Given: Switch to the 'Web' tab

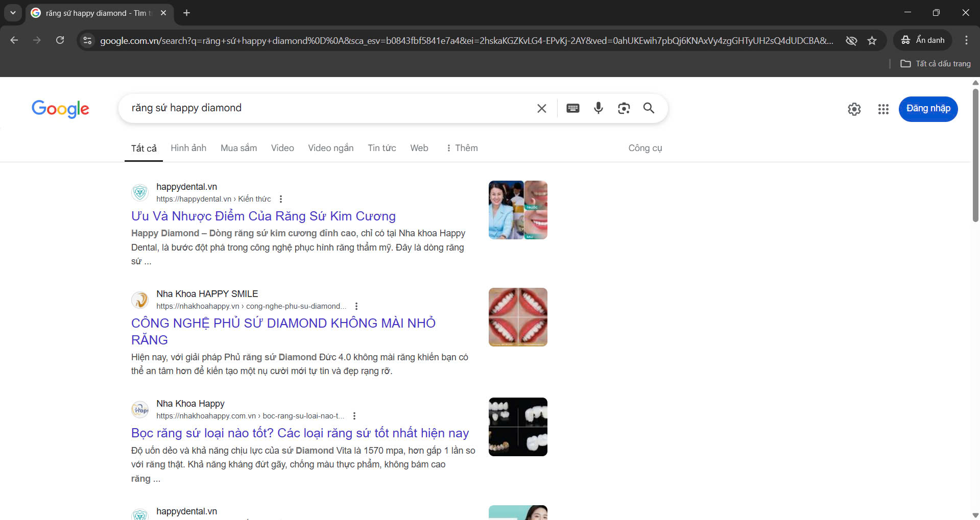Looking at the screenshot, I should 419,148.
